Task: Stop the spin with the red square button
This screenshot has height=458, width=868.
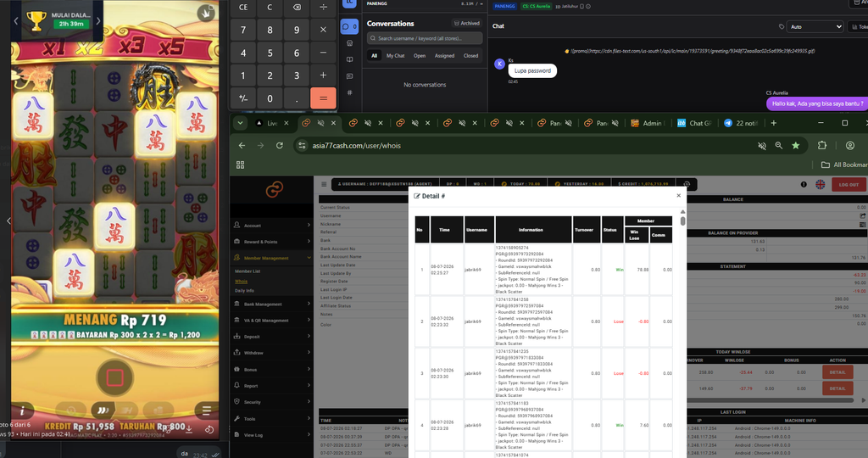Action: pyautogui.click(x=114, y=377)
